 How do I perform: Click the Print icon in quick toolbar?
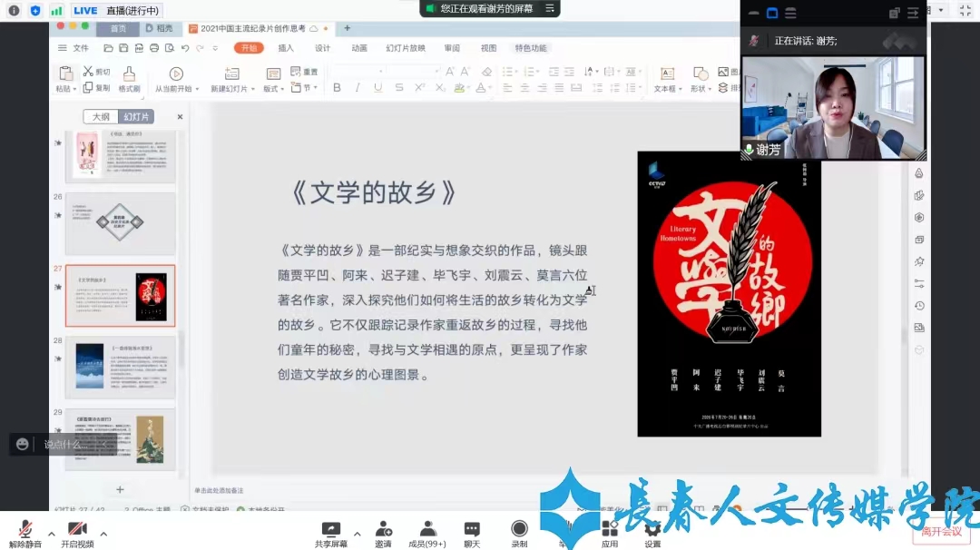(153, 48)
